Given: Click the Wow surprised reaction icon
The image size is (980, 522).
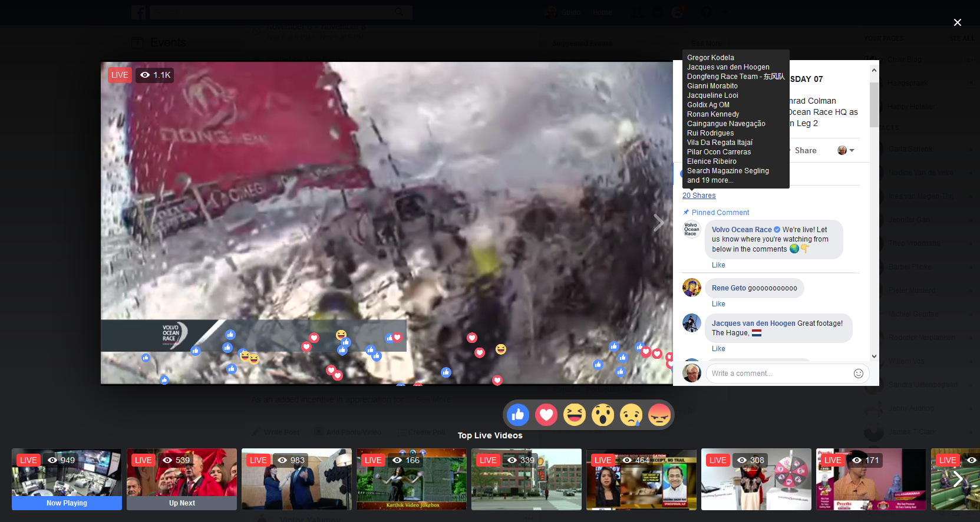Looking at the screenshot, I should [603, 415].
